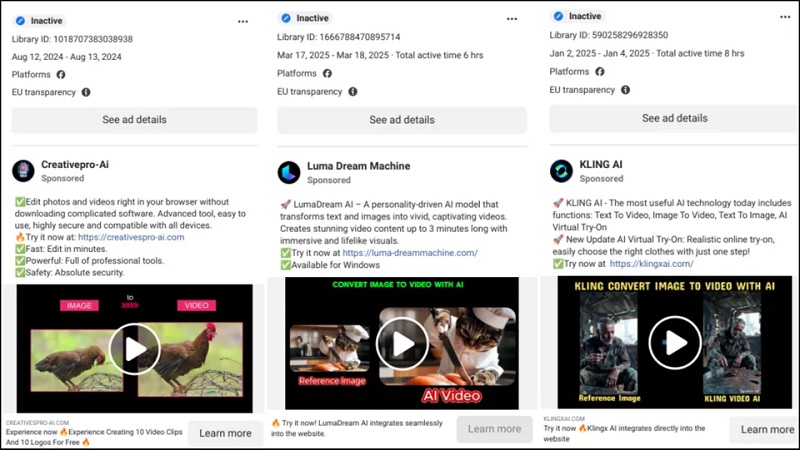Open the three-dot menu on the KLING AI ad
The height and width of the screenshot is (450, 800).
pyautogui.click(x=785, y=17)
